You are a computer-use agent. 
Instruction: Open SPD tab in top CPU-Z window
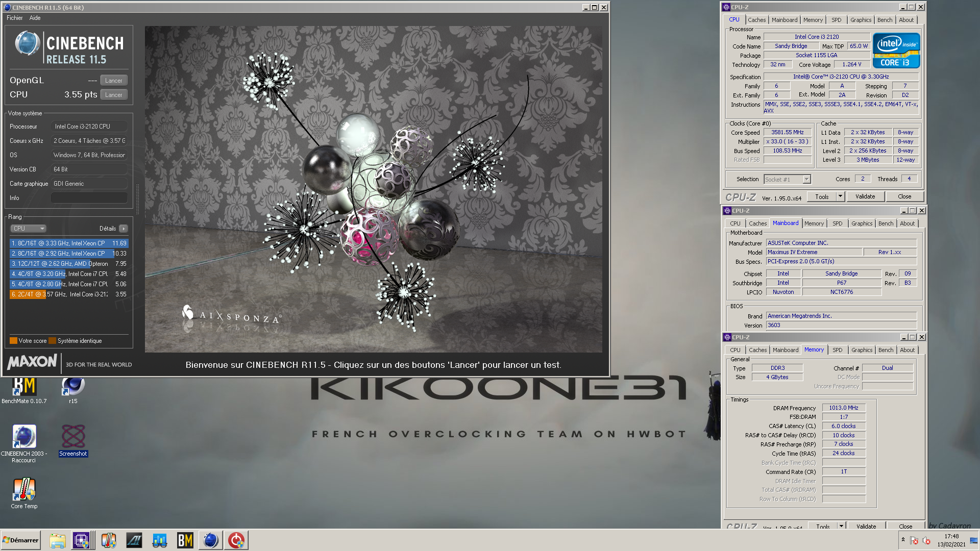pos(836,20)
